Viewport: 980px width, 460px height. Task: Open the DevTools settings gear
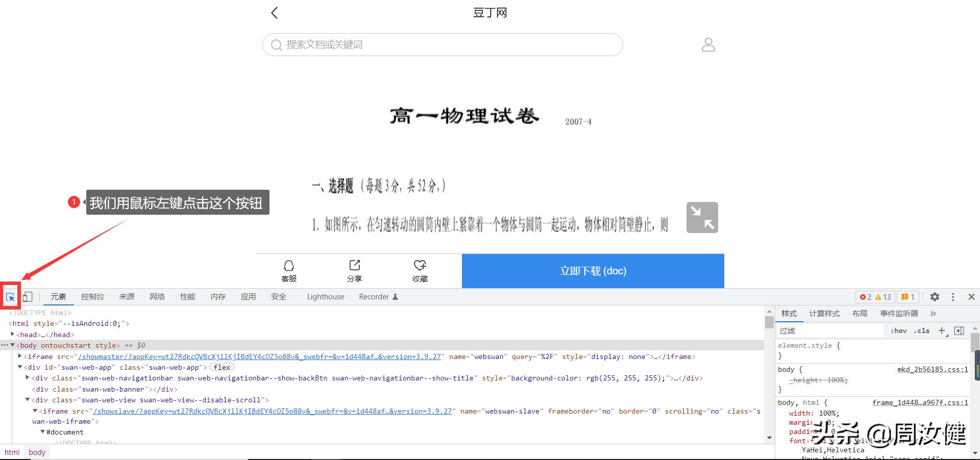[x=935, y=296]
